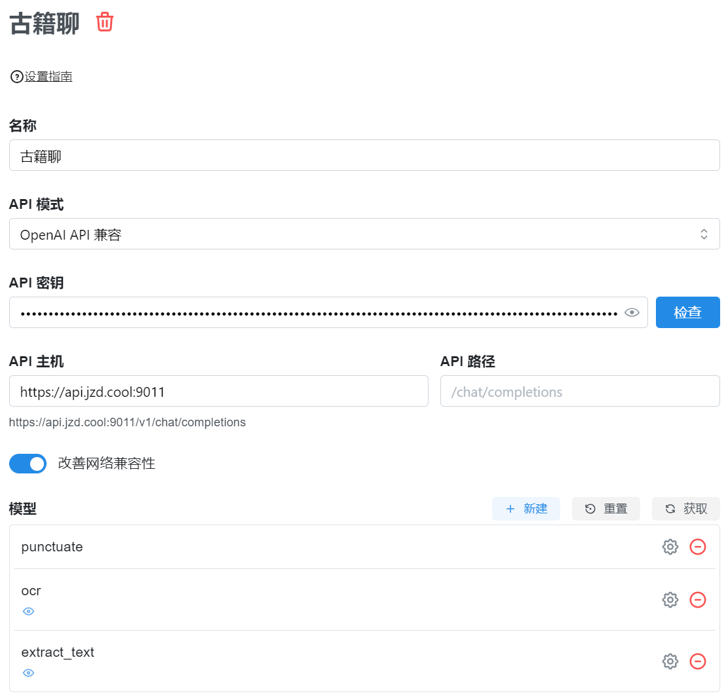Open settings gear for the extract_text model
This screenshot has width=728, height=700.
click(670, 661)
